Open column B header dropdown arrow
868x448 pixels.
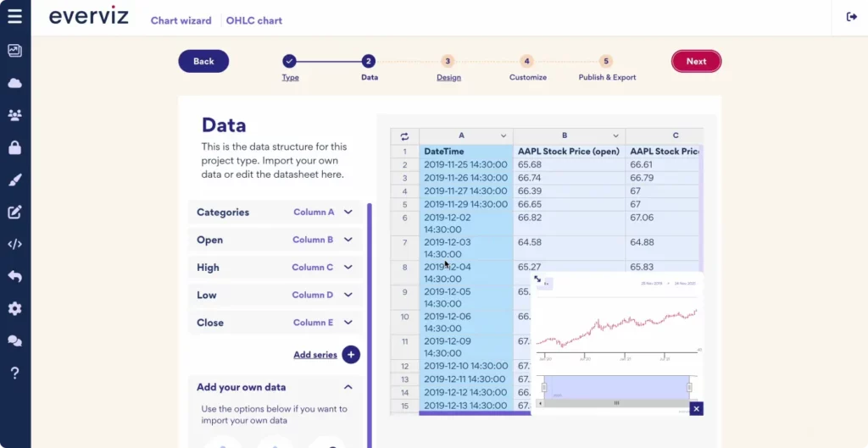click(x=615, y=136)
